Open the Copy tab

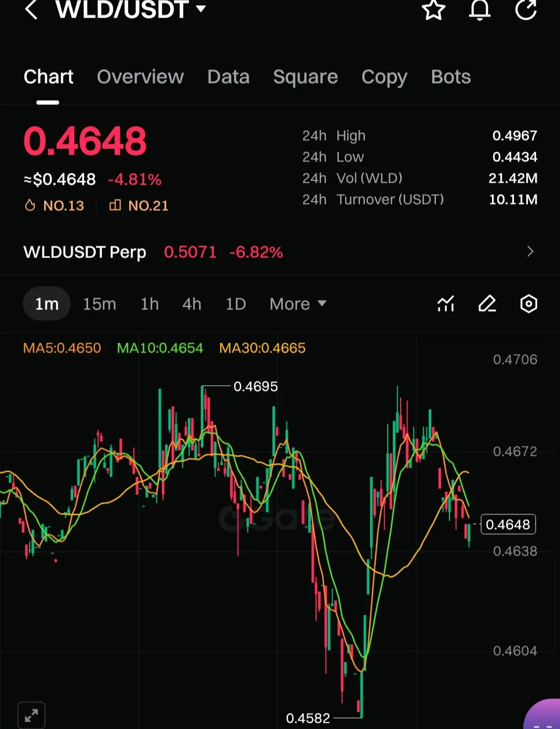[384, 77]
